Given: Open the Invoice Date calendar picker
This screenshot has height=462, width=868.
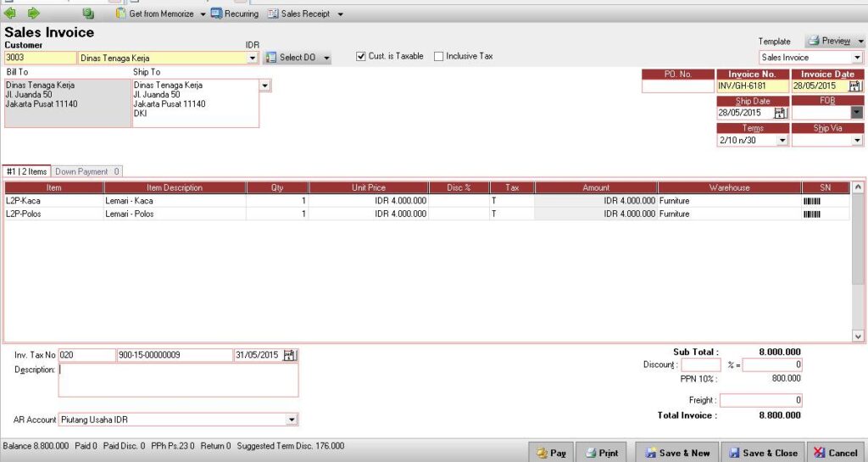Looking at the screenshot, I should tap(854, 86).
